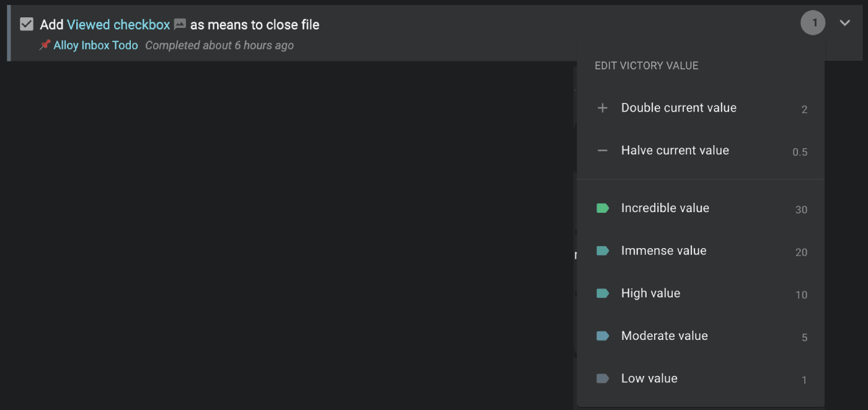Click the victory value badge showing 1
This screenshot has height=410, width=868.
click(813, 24)
